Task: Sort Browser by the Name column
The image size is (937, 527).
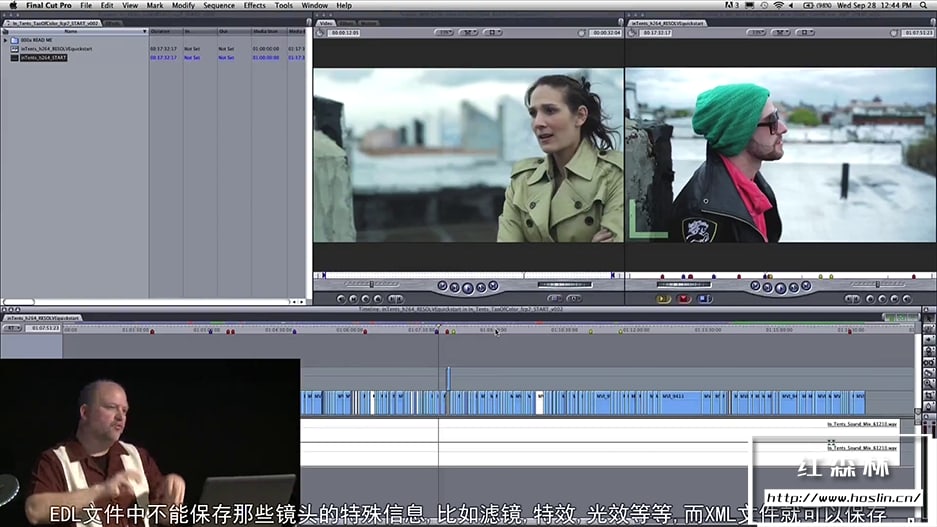Action: [x=71, y=31]
